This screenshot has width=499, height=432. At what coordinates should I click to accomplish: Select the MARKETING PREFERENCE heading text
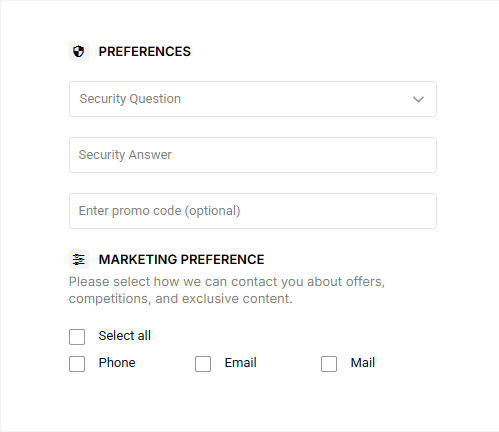coord(181,260)
